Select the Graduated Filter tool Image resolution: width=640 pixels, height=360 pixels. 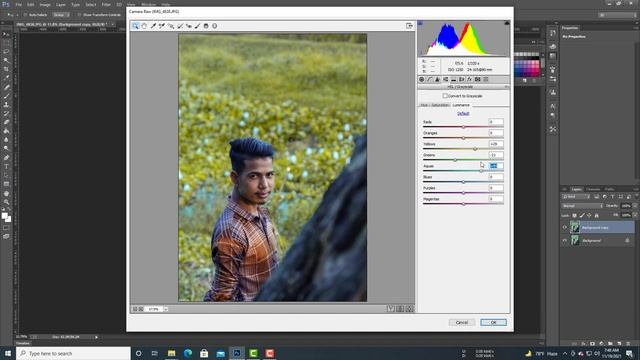[x=206, y=26]
